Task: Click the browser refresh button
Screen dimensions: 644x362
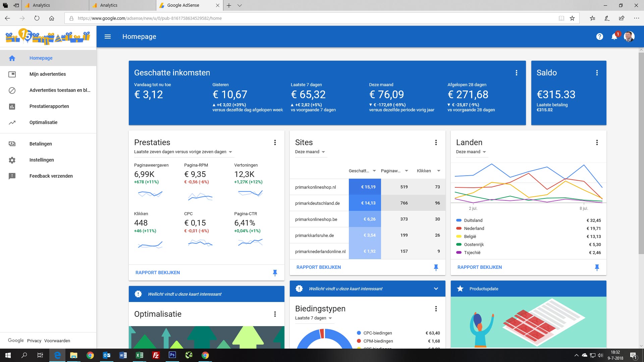Action: click(x=37, y=18)
